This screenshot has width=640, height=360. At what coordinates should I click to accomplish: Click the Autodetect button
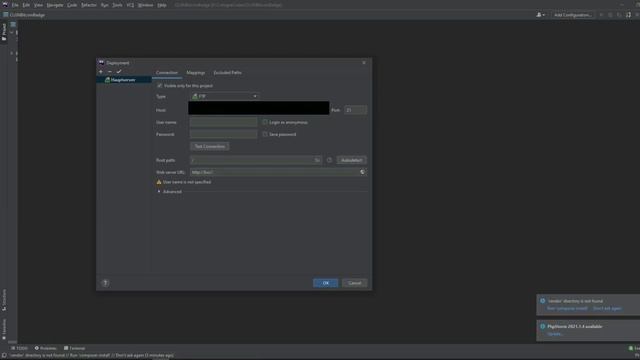352,160
